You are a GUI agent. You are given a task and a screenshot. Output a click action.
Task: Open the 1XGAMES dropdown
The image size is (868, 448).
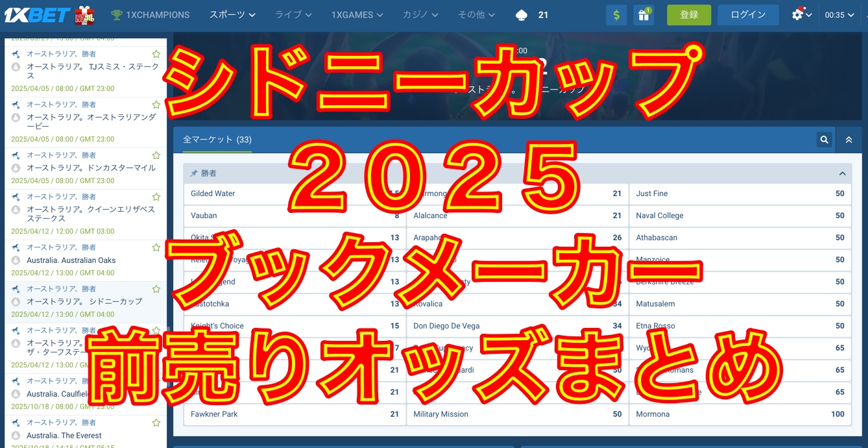pos(357,14)
